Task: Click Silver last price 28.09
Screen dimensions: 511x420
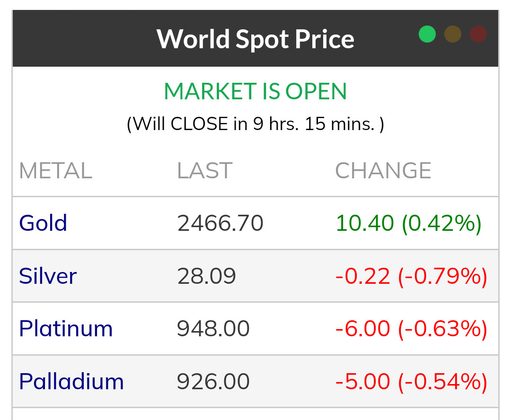Action: pyautogui.click(x=206, y=276)
